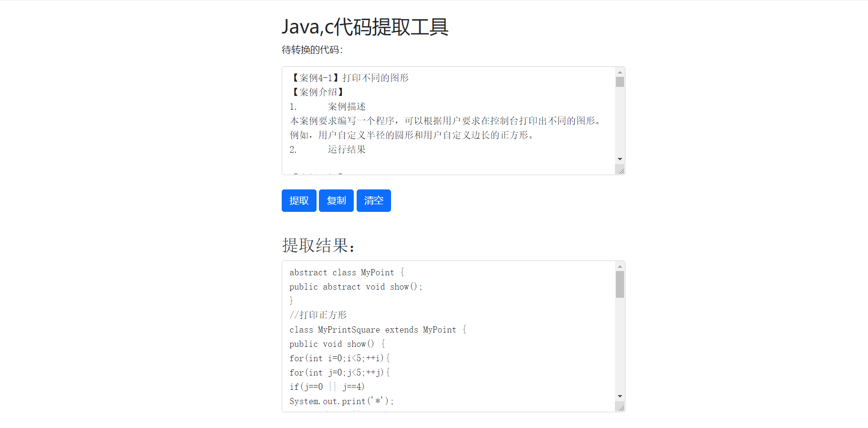Click code line if(j==0 || j==4)
The height and width of the screenshot is (428, 868).
pyautogui.click(x=327, y=387)
